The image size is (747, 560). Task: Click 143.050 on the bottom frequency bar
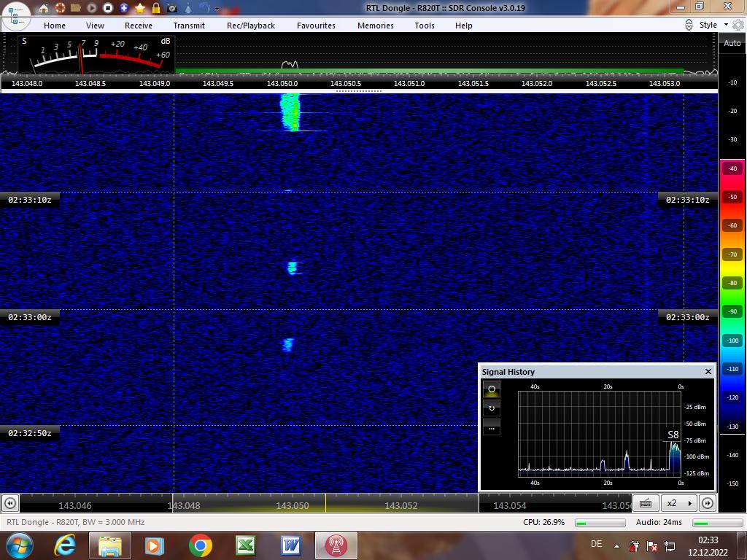(x=293, y=505)
